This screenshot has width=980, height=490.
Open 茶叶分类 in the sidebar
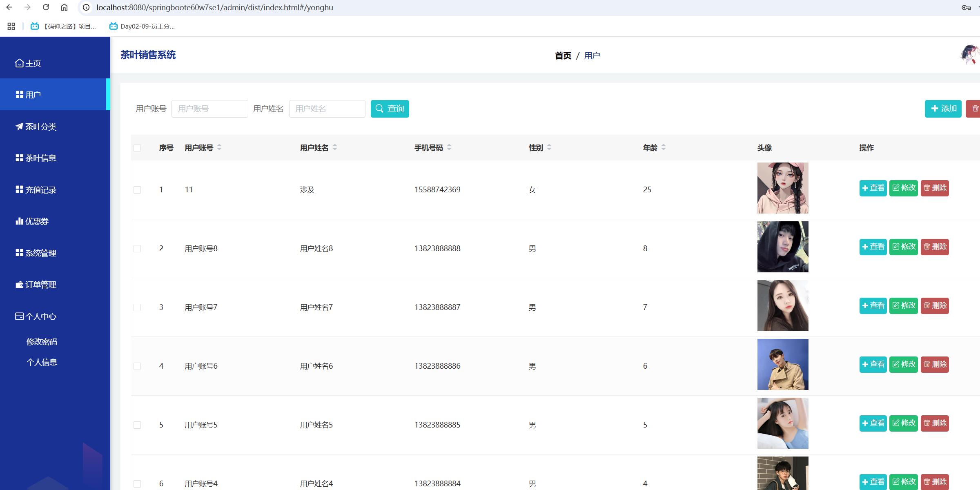(41, 127)
